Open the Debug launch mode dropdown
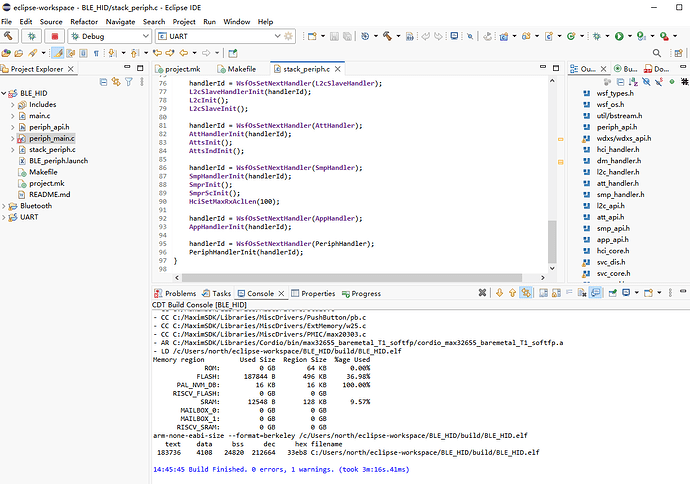690x484 pixels. click(x=146, y=36)
